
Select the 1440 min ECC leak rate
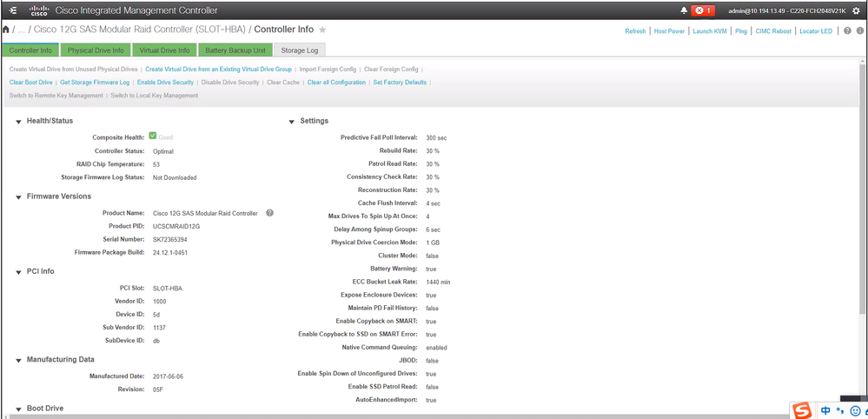tap(439, 283)
